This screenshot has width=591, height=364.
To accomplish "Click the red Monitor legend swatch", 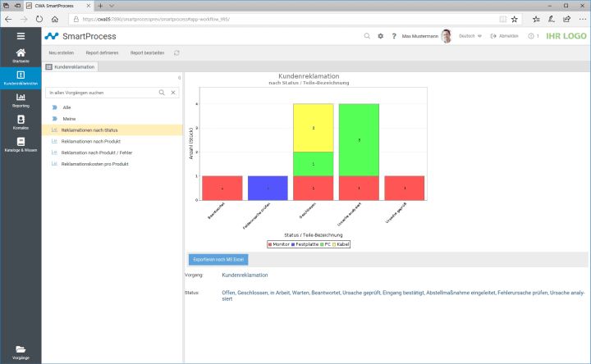I will (270, 244).
